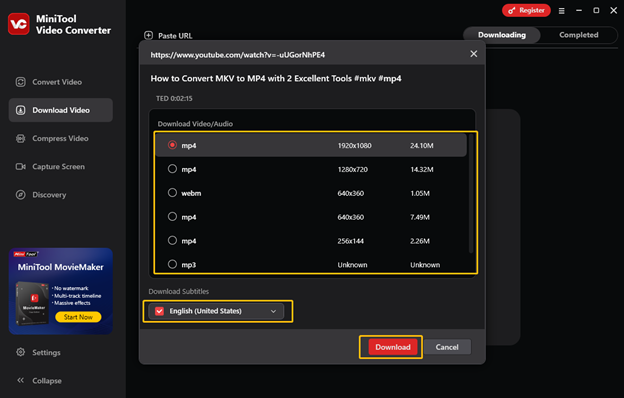Click the Download Video sidebar icon
The image size is (624, 398).
[20, 110]
